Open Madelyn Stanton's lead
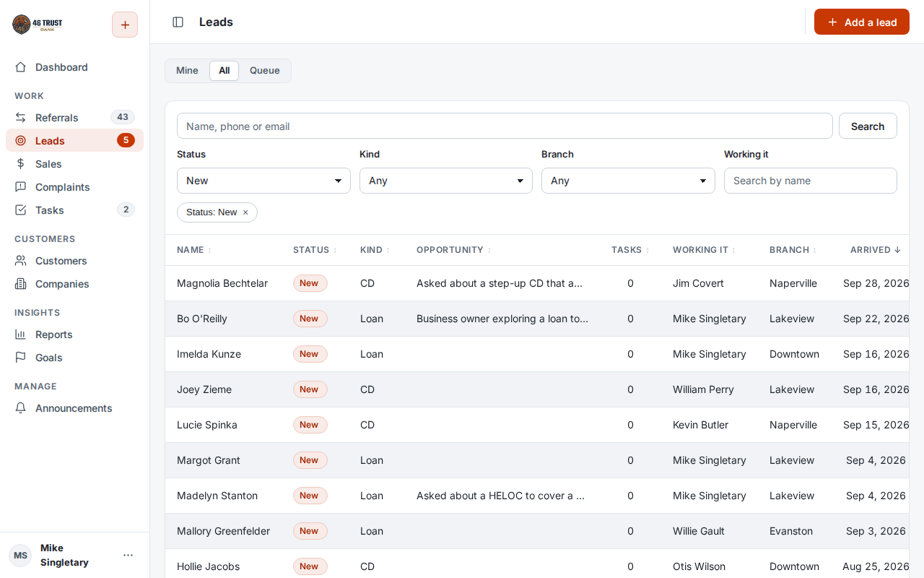 pos(217,496)
